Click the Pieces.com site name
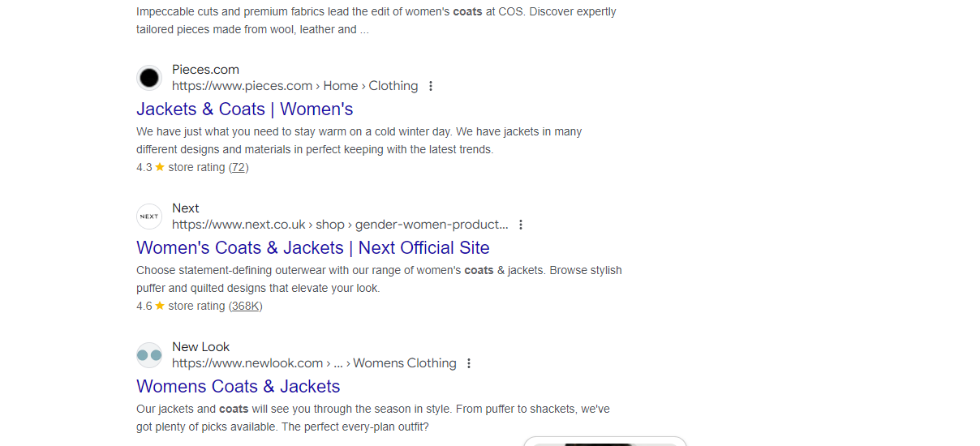 205,70
